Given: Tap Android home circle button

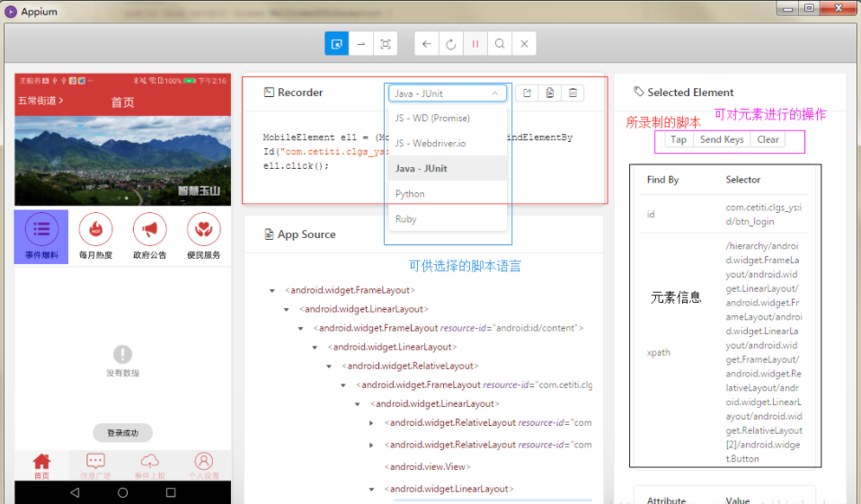Looking at the screenshot, I should click(x=122, y=492).
